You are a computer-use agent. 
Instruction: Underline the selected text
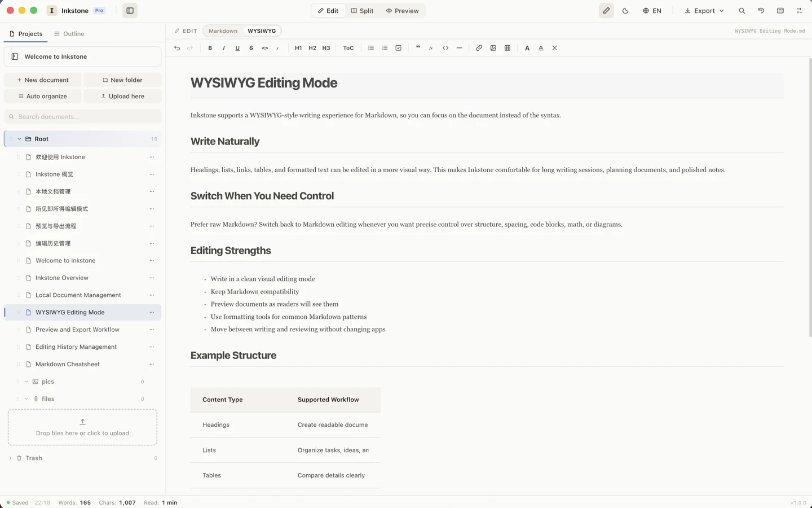(237, 48)
